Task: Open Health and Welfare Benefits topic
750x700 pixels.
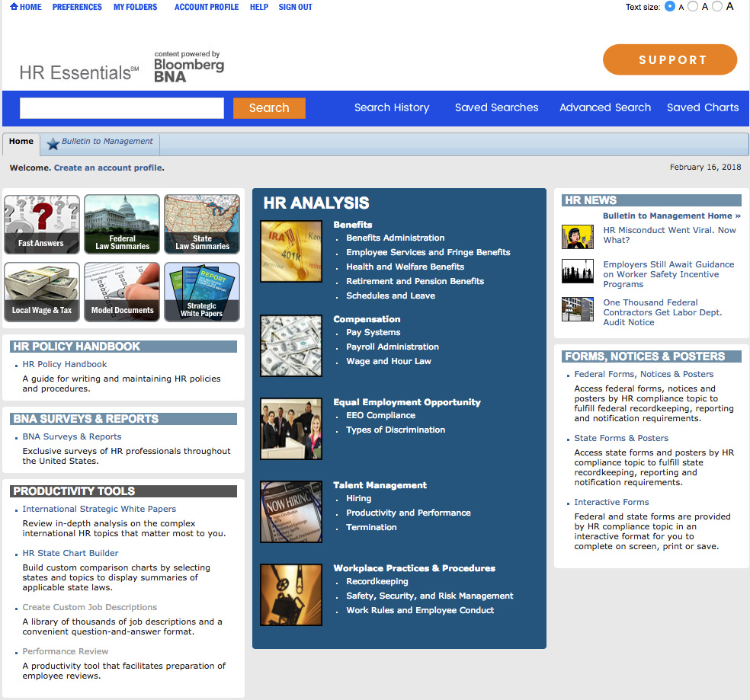Action: tap(405, 267)
